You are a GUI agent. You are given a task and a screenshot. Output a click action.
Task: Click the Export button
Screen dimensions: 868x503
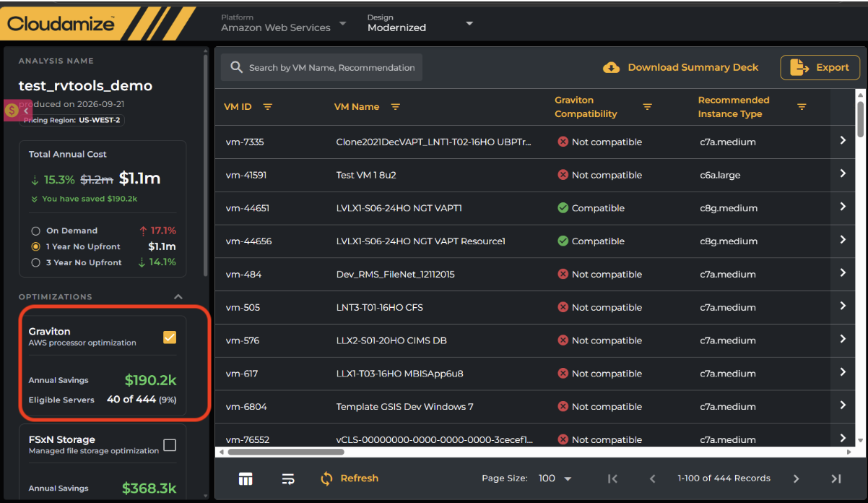(x=820, y=67)
